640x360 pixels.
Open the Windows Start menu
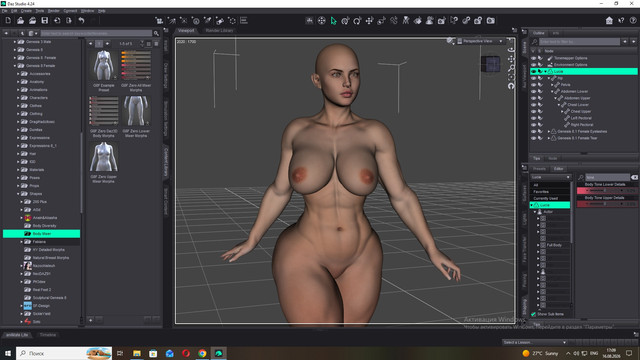pyautogui.click(x=8, y=353)
